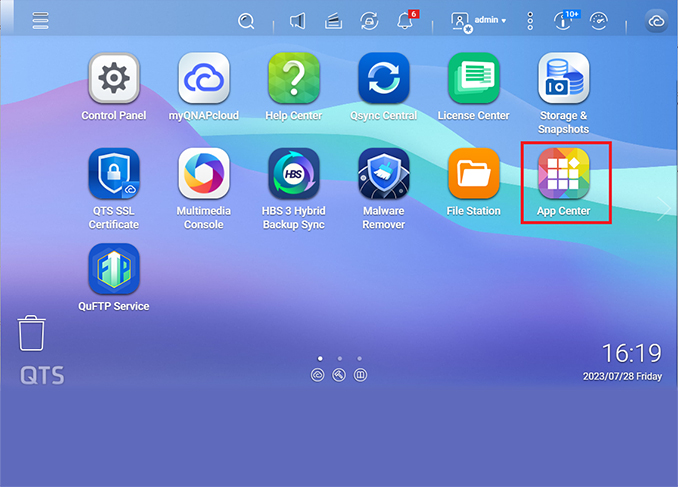Switch to second desktop page dot
This screenshot has width=678, height=487.
340,358
